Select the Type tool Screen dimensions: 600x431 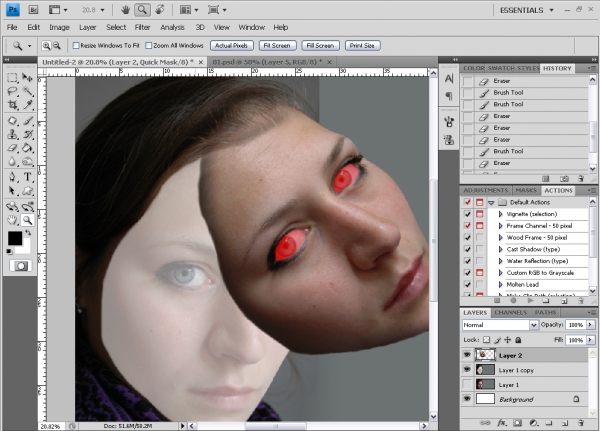27,177
